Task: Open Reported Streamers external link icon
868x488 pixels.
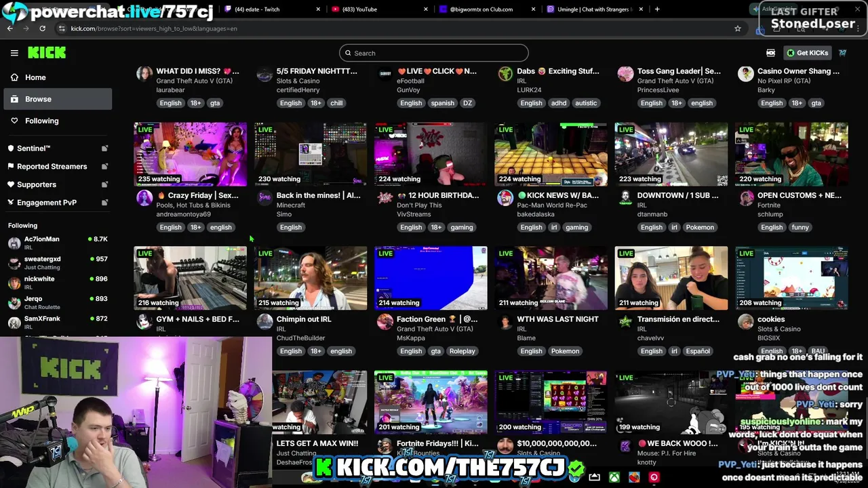Action: 104,167
